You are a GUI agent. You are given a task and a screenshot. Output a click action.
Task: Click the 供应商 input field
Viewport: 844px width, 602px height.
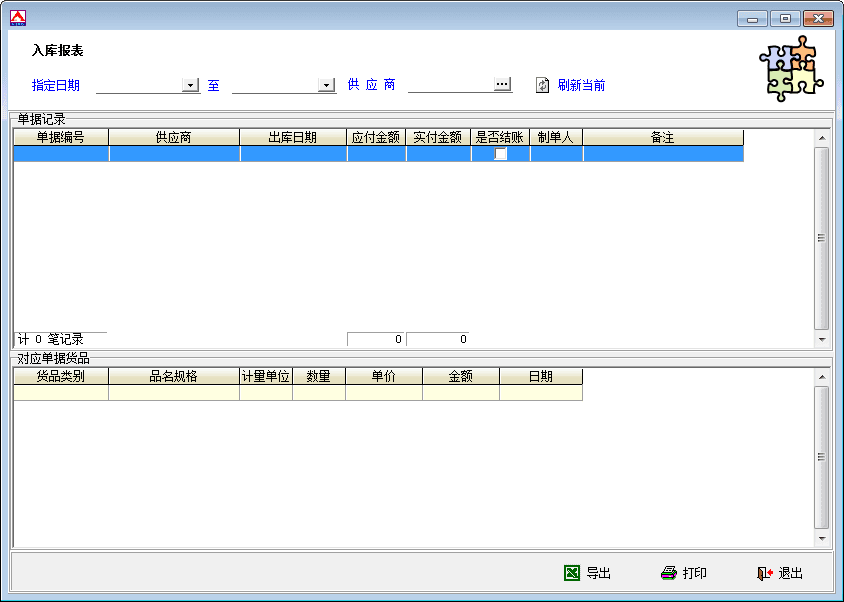coord(450,85)
